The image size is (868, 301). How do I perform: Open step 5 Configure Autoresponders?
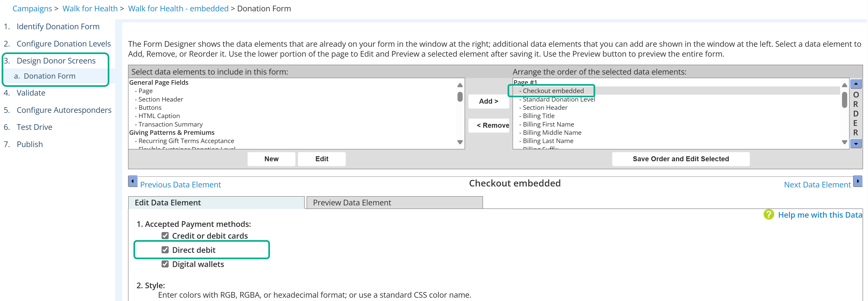[64, 110]
